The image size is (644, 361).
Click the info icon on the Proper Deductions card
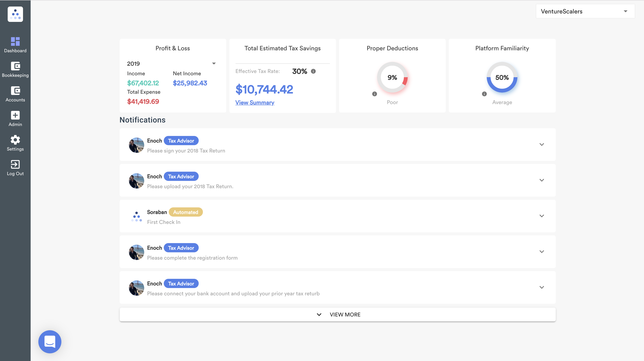coord(375,94)
